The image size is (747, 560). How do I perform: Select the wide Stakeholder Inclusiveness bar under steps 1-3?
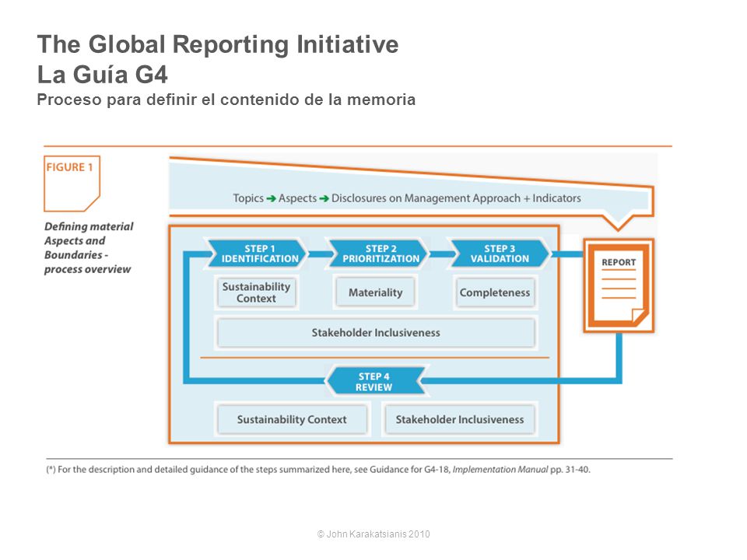tap(376, 332)
